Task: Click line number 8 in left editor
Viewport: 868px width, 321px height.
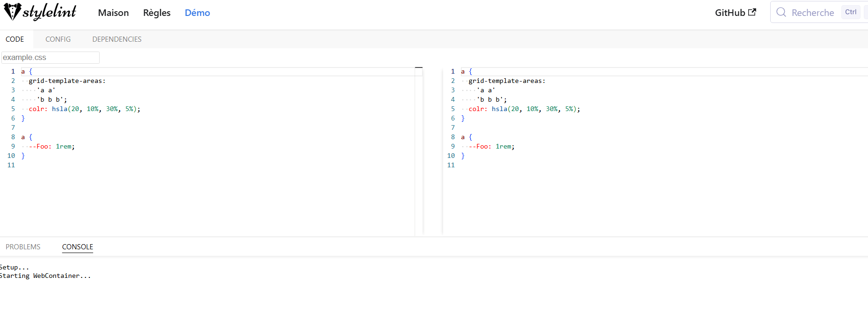Action: (x=13, y=137)
